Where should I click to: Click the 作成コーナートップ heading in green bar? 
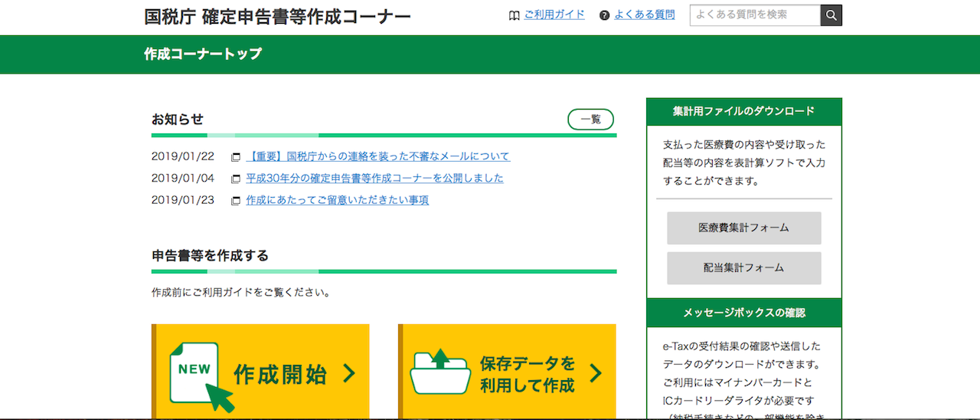pos(203,54)
